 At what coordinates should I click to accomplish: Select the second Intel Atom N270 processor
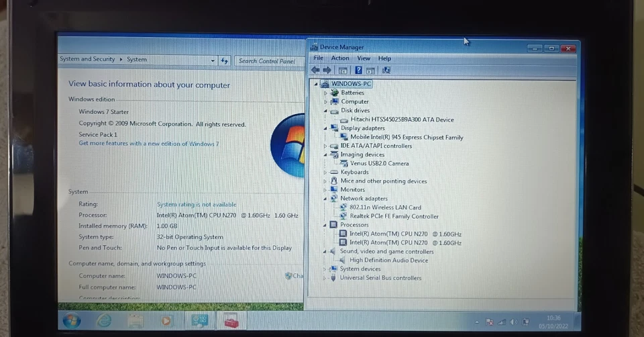(x=405, y=243)
